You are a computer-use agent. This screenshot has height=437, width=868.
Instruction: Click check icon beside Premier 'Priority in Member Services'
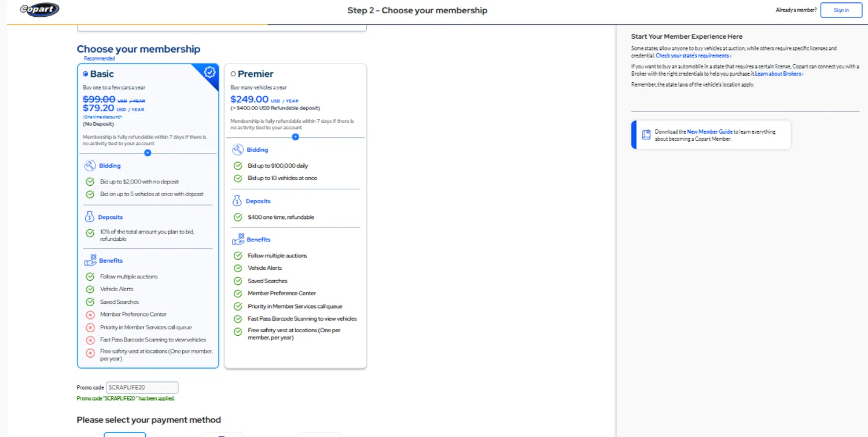coord(238,306)
